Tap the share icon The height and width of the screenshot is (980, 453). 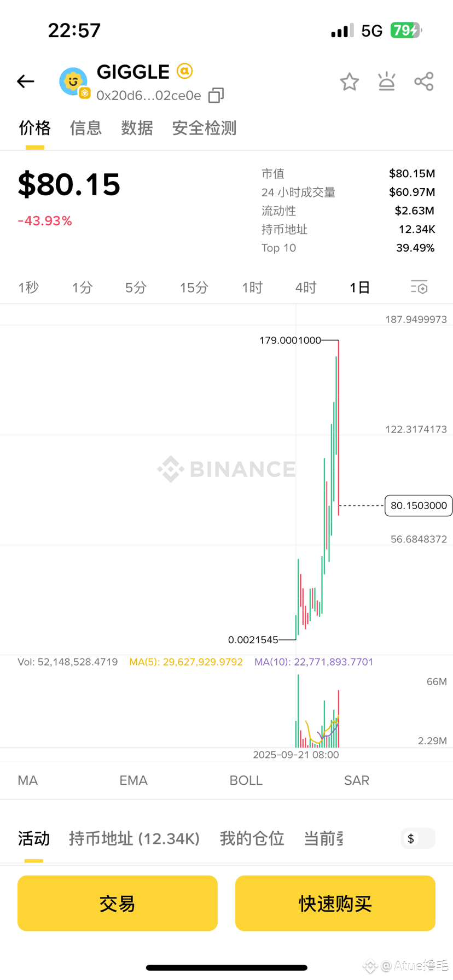click(424, 81)
